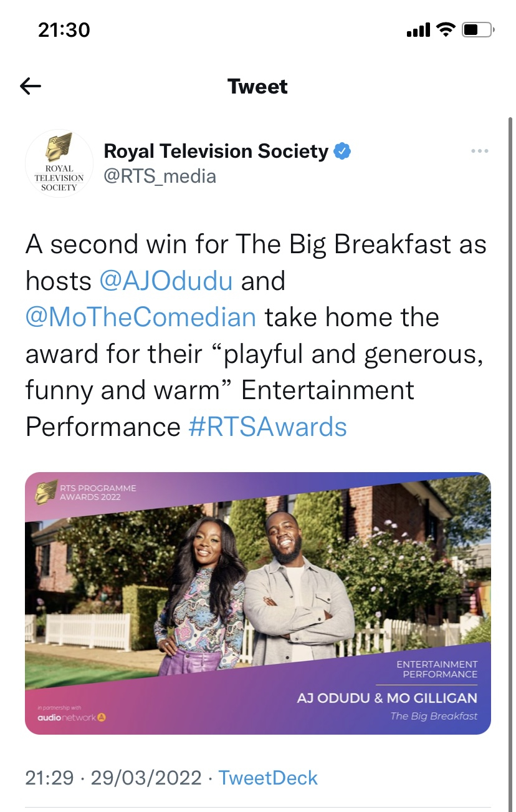Open the Royal Television Society display name
Screen dimensions: 516x812
[x=216, y=151]
